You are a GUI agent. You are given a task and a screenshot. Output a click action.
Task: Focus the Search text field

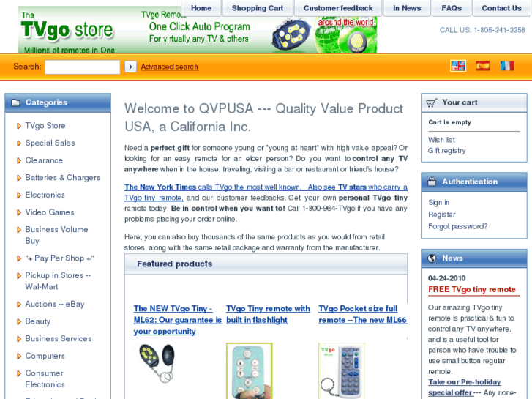(x=83, y=67)
